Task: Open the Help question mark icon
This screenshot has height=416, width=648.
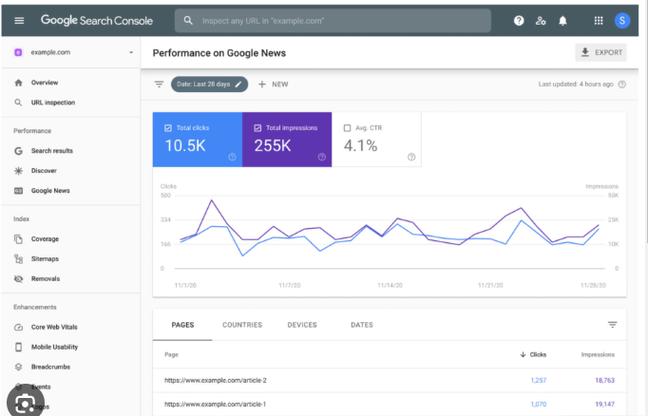Action: coord(519,20)
